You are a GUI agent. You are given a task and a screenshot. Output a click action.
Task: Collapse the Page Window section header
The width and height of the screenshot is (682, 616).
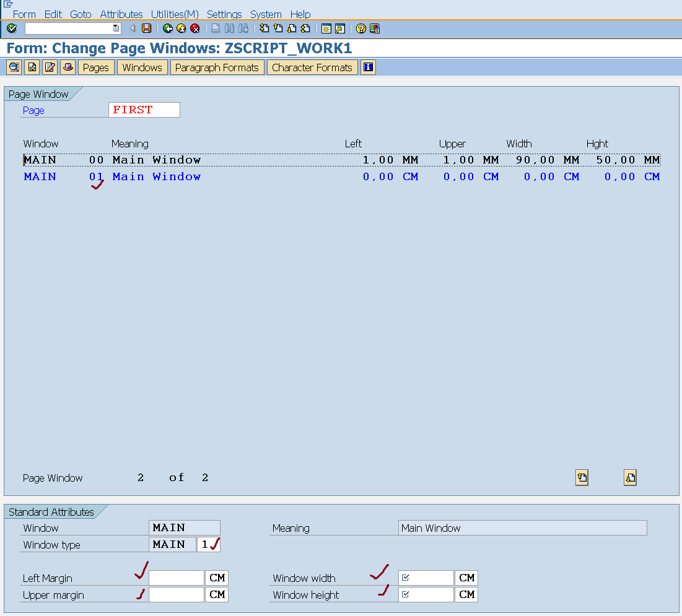(x=38, y=94)
